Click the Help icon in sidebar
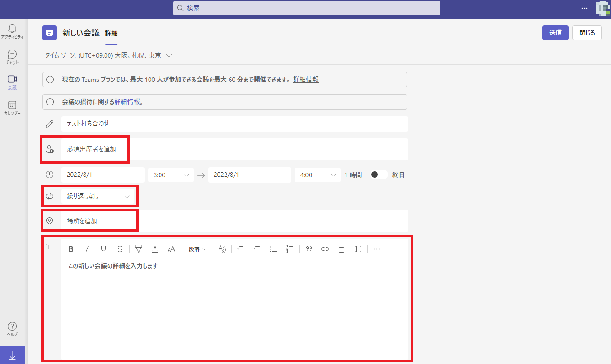 pyautogui.click(x=12, y=329)
